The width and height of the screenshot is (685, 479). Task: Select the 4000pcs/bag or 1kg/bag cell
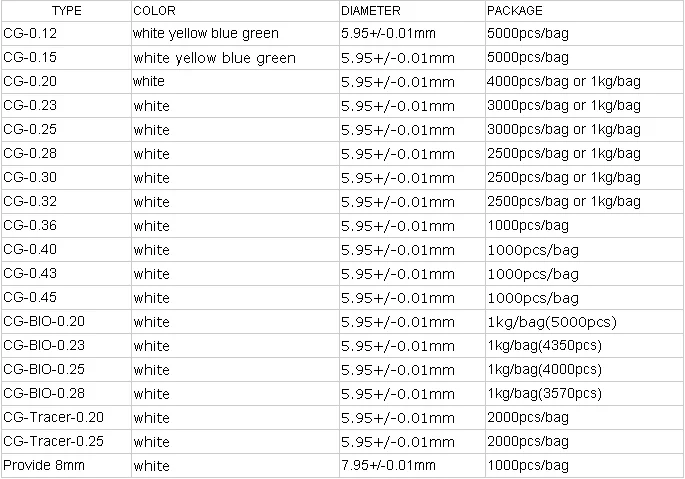point(562,82)
